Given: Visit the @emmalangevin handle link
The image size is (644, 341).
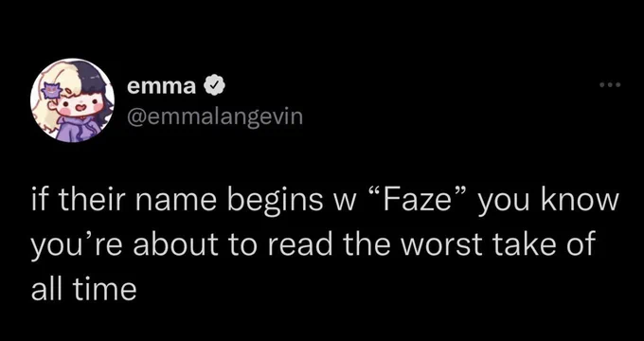Looking at the screenshot, I should pyautogui.click(x=215, y=117).
